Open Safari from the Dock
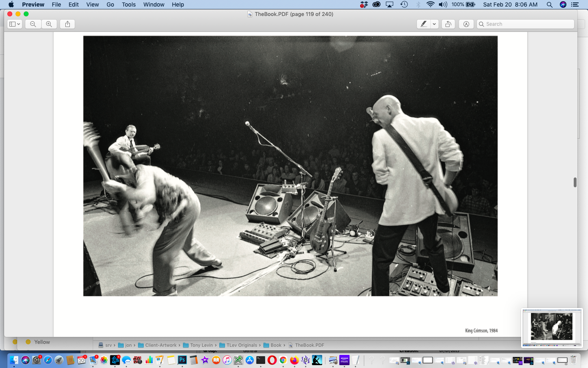588x368 pixels. (x=48, y=360)
